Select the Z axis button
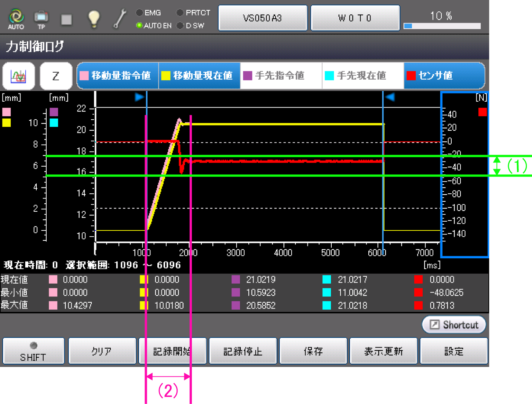 pyautogui.click(x=56, y=76)
